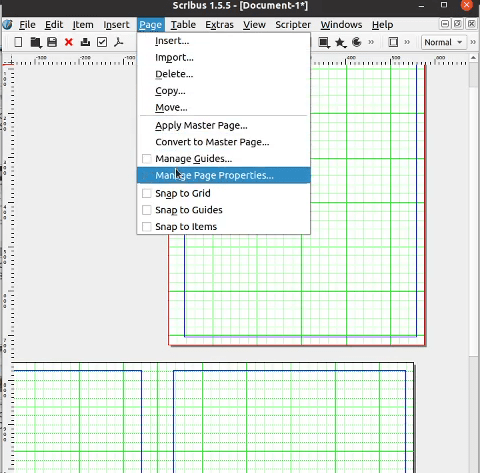Check the Snap to Items option
The image size is (480, 473).
coord(147,227)
